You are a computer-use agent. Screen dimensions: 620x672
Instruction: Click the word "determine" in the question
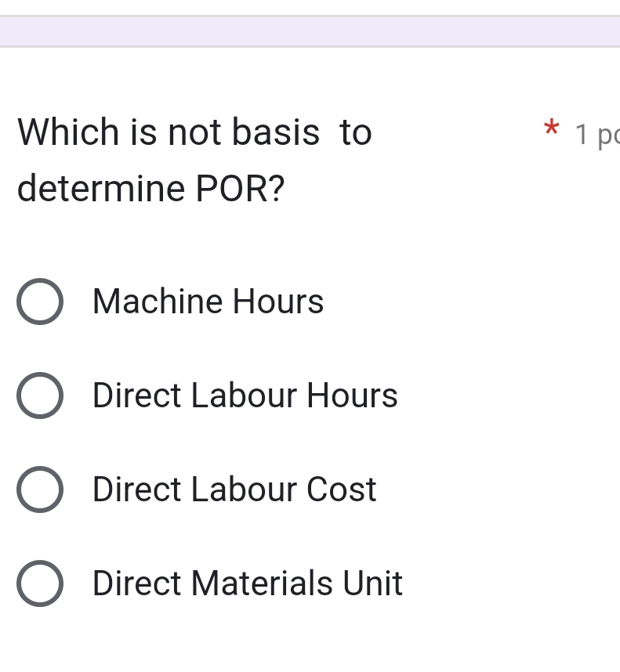click(101, 189)
